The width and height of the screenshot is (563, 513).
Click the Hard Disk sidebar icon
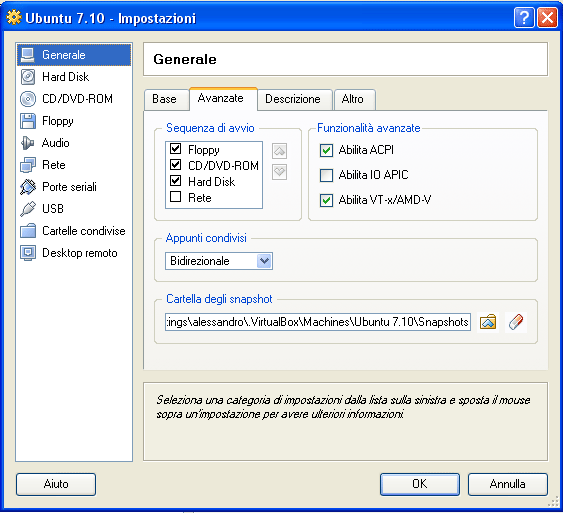(28, 77)
